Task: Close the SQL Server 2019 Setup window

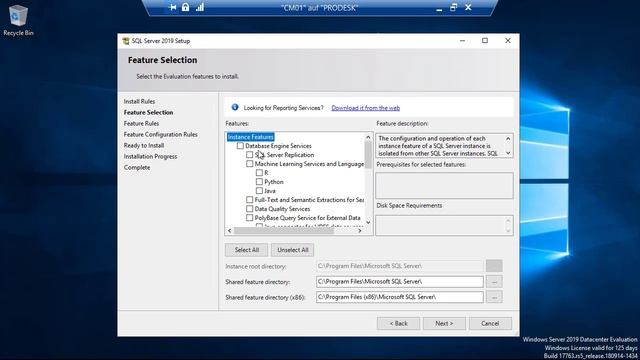Action: tap(508, 41)
